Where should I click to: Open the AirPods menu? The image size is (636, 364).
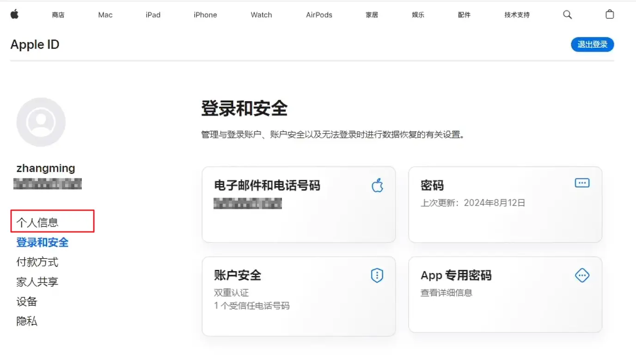pos(319,15)
